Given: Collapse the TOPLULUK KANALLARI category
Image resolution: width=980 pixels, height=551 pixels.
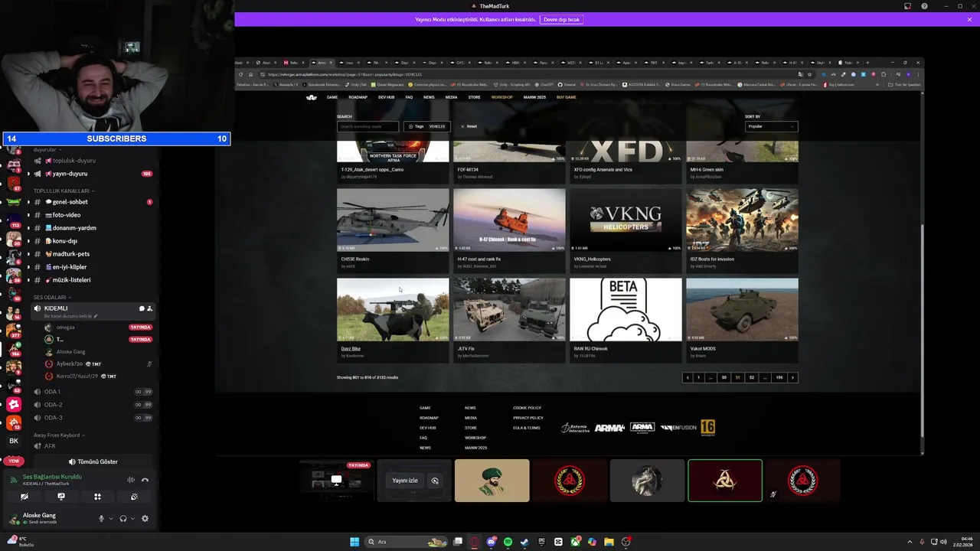Looking at the screenshot, I should 64,191.
